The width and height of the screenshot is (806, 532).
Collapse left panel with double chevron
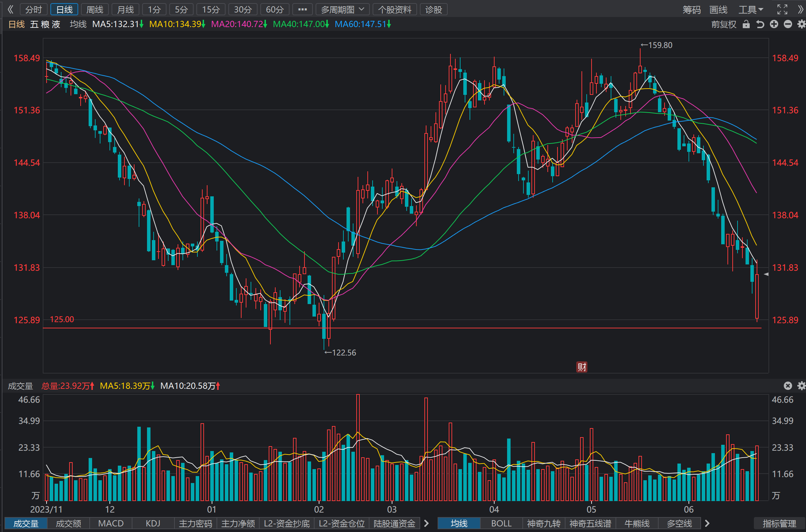[10, 9]
